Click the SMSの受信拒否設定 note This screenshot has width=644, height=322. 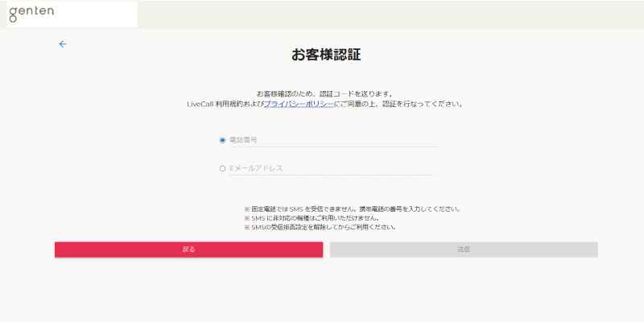click(320, 227)
